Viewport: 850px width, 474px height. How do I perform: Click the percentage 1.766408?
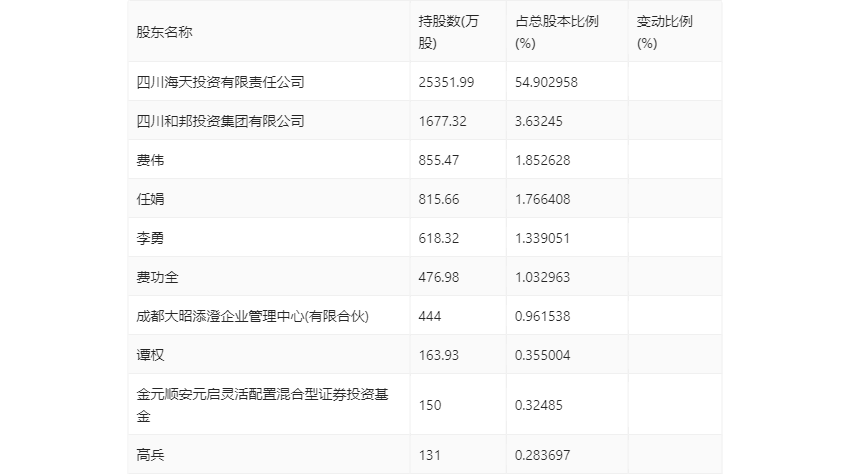coord(543,199)
